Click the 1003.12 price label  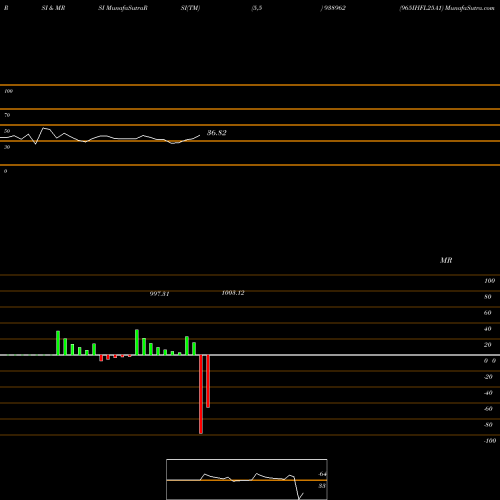coord(233,293)
